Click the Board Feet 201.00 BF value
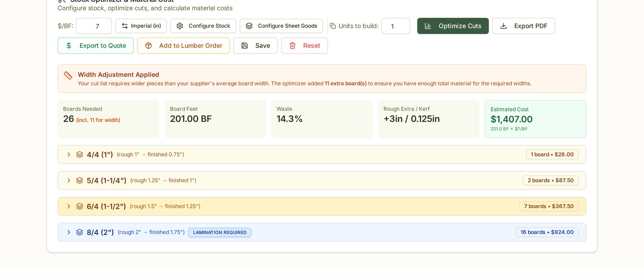The height and width of the screenshot is (278, 644). pos(191,119)
